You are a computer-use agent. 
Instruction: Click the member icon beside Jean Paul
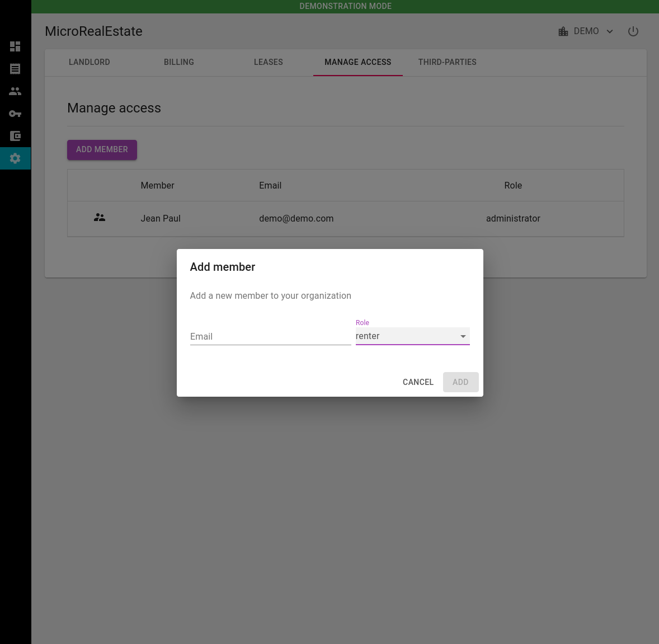[100, 218]
